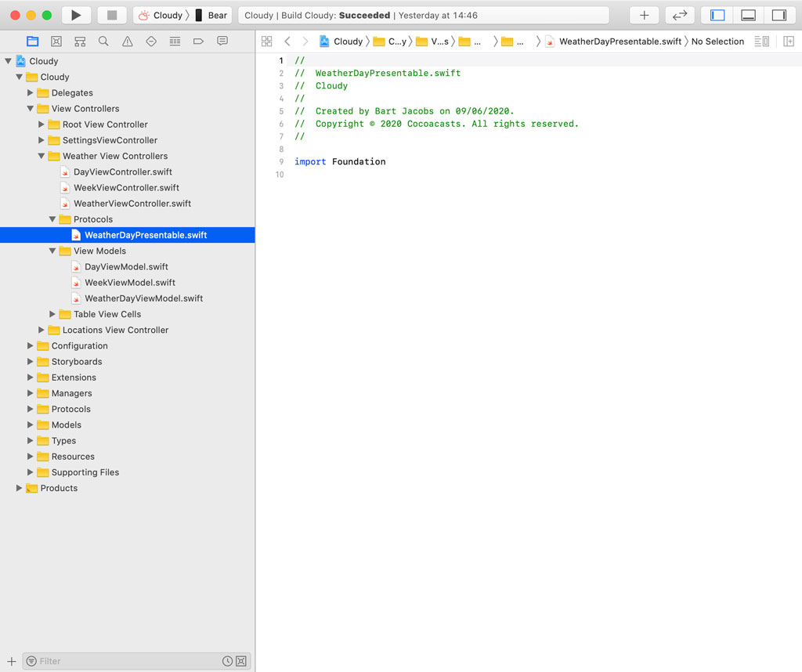Viewport: 802px width, 672px height.
Task: Run the Cloudy app with the play button
Action: pos(76,14)
